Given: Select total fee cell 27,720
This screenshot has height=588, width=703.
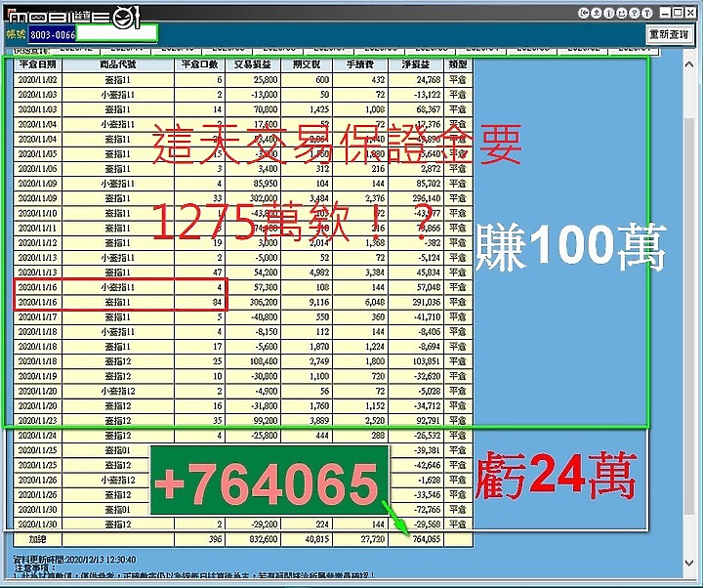Looking at the screenshot, I should [360, 539].
